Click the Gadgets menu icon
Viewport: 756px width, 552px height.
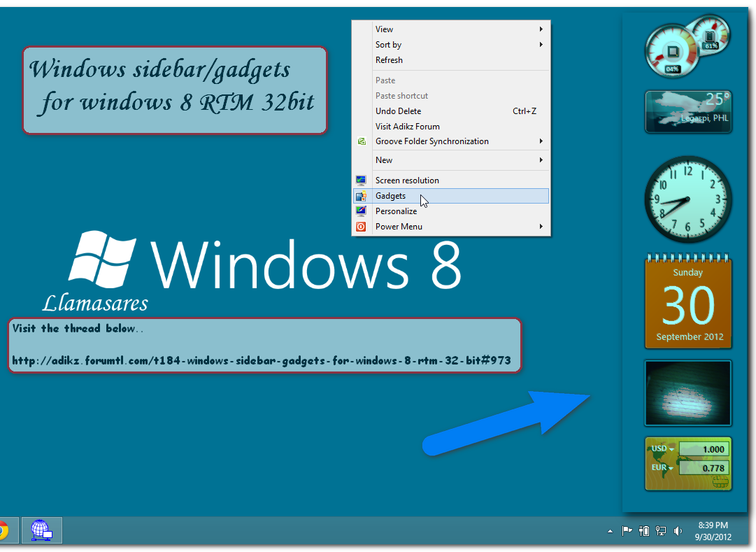(361, 195)
